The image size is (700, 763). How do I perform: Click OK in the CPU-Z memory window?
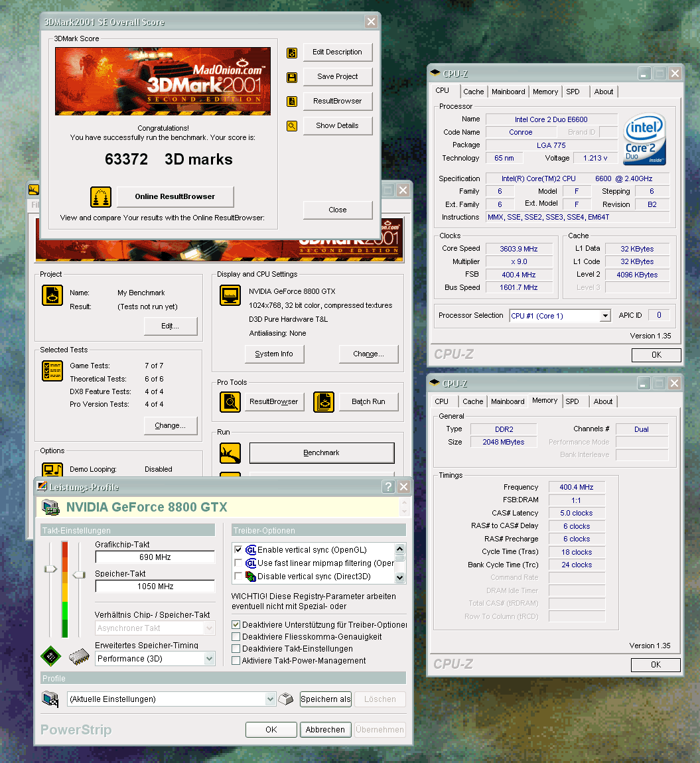(x=656, y=665)
